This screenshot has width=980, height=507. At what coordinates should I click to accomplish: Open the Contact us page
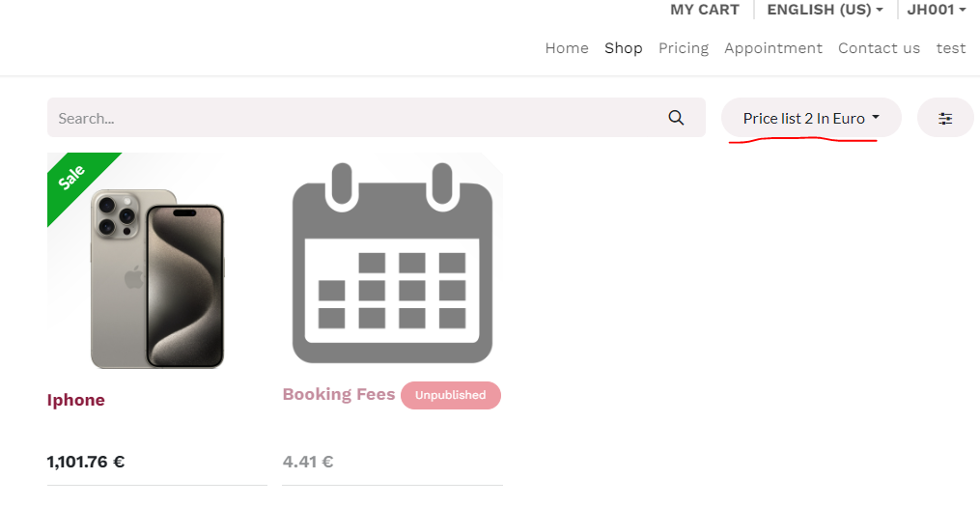tap(879, 48)
